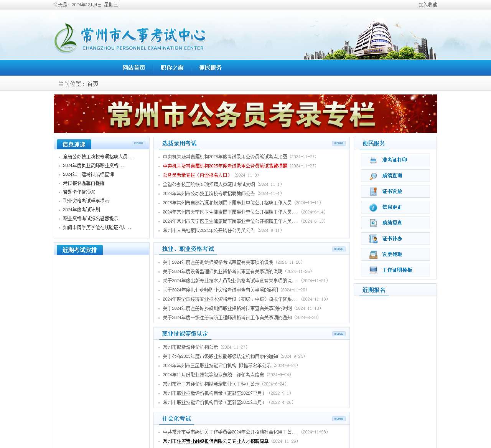The image size is (491, 448).
Task: Open 注册城乡规划师职业资格考试审查说明 link
Action: click(x=227, y=308)
